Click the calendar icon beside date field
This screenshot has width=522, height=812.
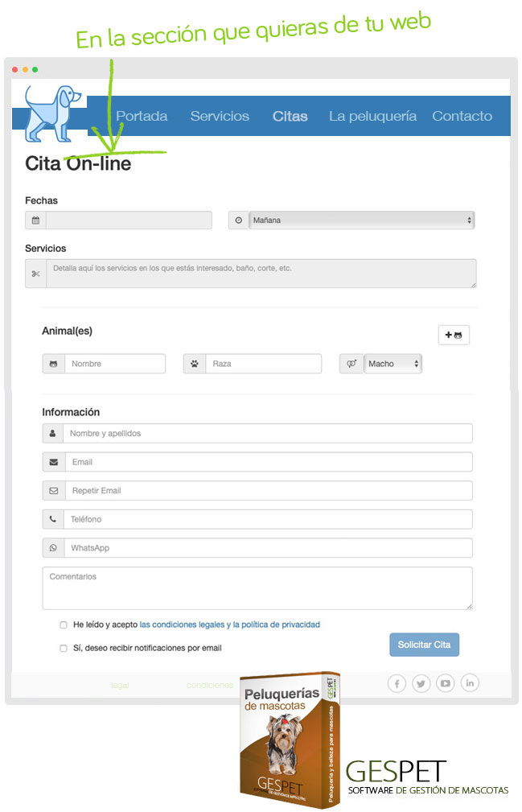35,221
